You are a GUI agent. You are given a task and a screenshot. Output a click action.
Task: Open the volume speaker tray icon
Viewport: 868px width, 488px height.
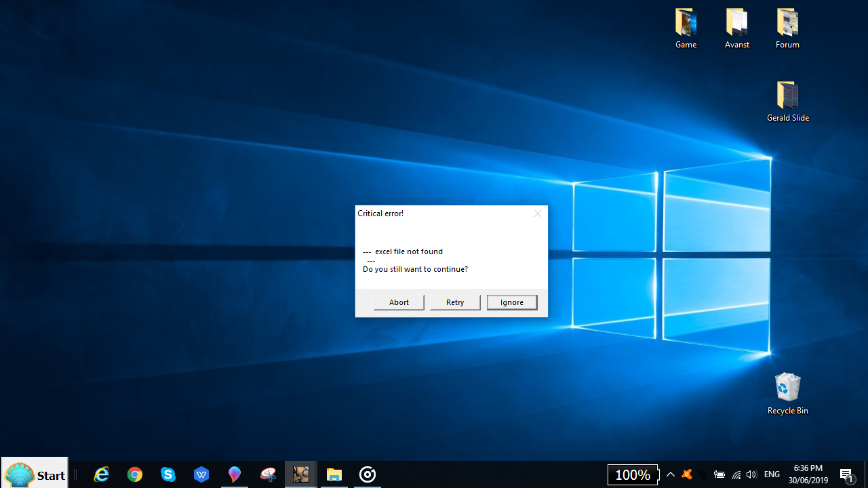(x=751, y=474)
